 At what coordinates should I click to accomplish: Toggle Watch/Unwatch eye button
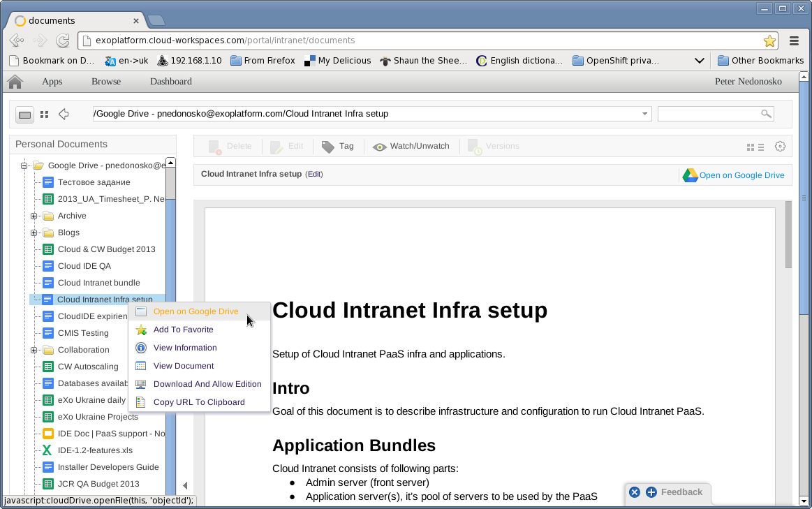(x=411, y=147)
